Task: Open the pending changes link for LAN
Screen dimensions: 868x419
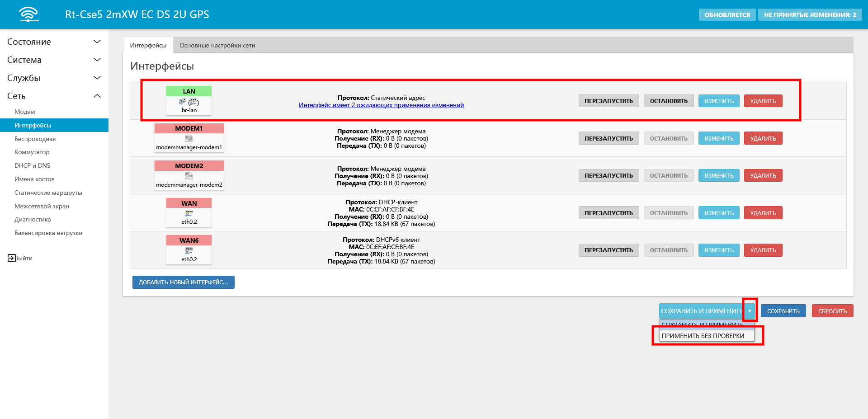Action: [x=381, y=105]
